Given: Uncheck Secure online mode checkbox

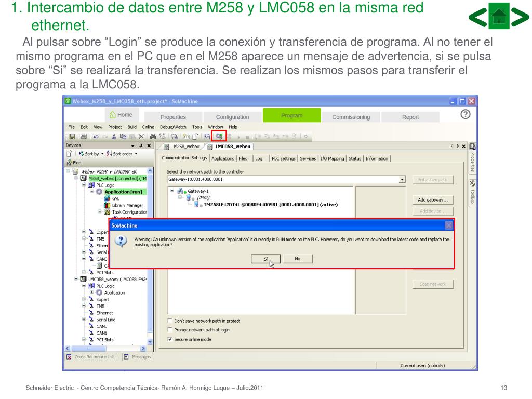Looking at the screenshot, I should coord(170,339).
